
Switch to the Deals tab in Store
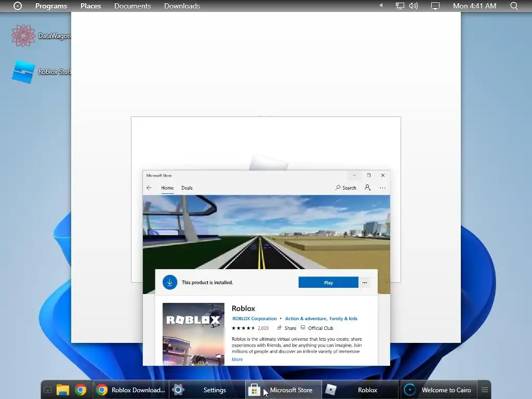(x=187, y=188)
